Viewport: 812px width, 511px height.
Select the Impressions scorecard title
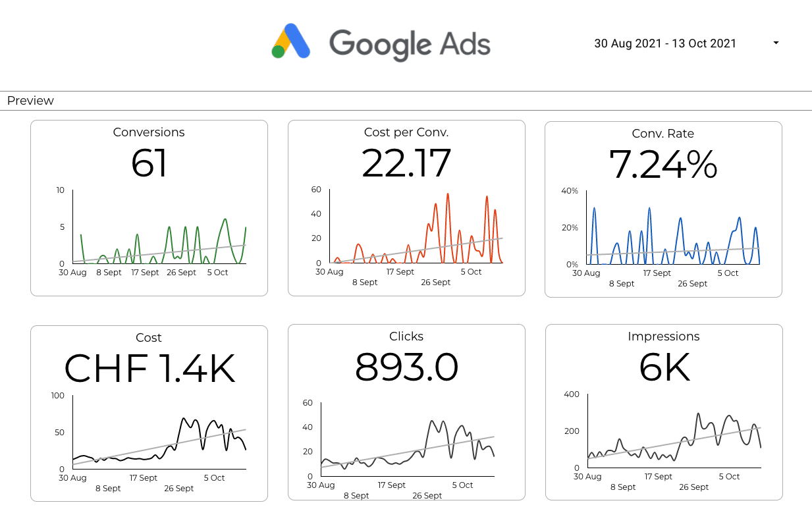(664, 336)
